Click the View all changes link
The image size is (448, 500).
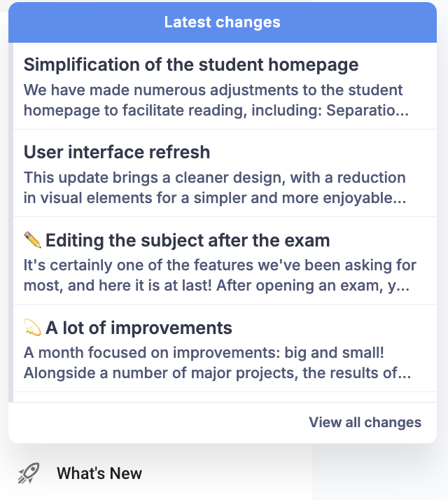[x=365, y=422]
